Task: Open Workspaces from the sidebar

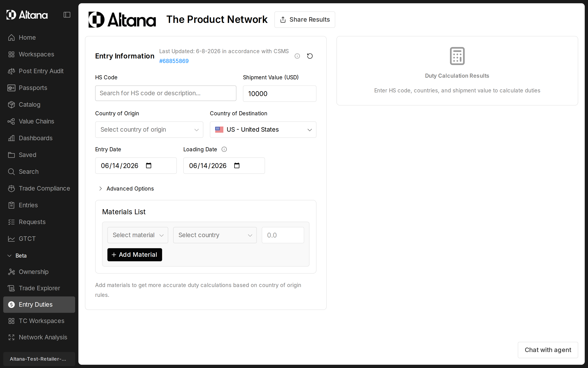Action: pyautogui.click(x=39, y=54)
